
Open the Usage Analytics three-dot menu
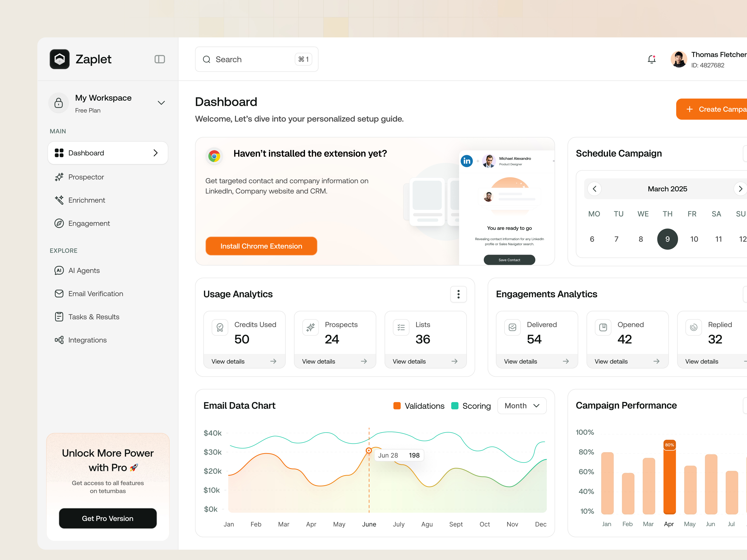click(458, 294)
